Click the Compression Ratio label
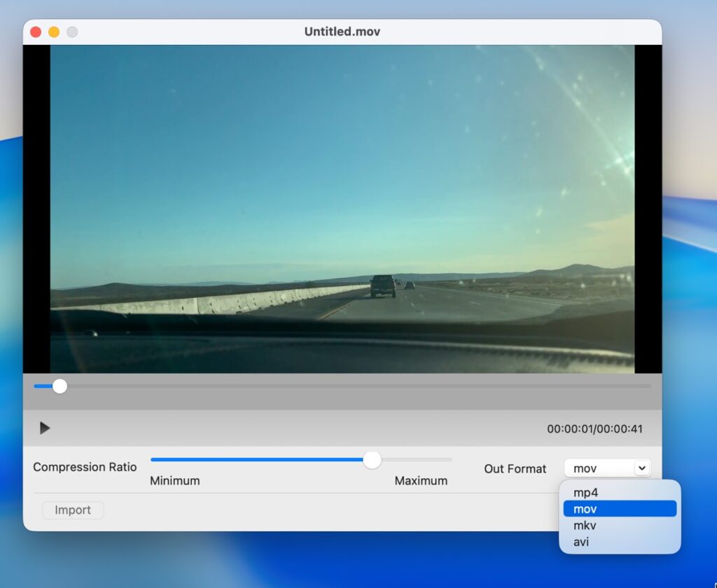 85,467
